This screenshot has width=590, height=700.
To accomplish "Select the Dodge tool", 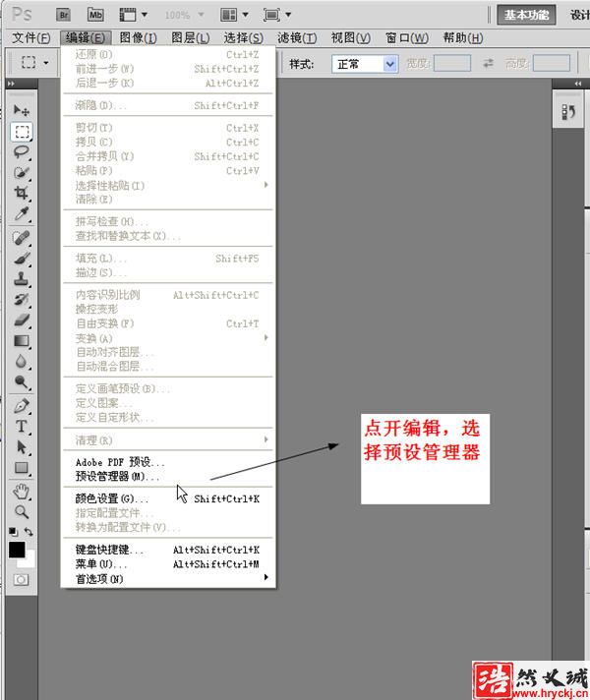I will tap(21, 381).
